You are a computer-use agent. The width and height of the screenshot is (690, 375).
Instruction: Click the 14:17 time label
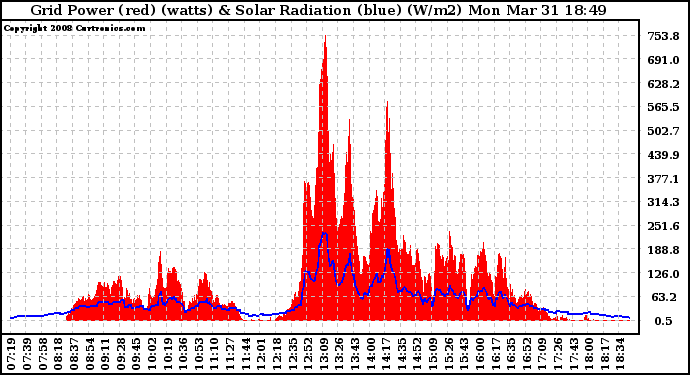tap(386, 354)
